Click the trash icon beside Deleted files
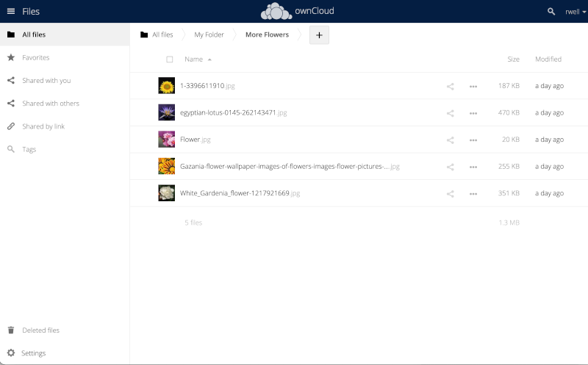The image size is (588, 365). pos(11,330)
